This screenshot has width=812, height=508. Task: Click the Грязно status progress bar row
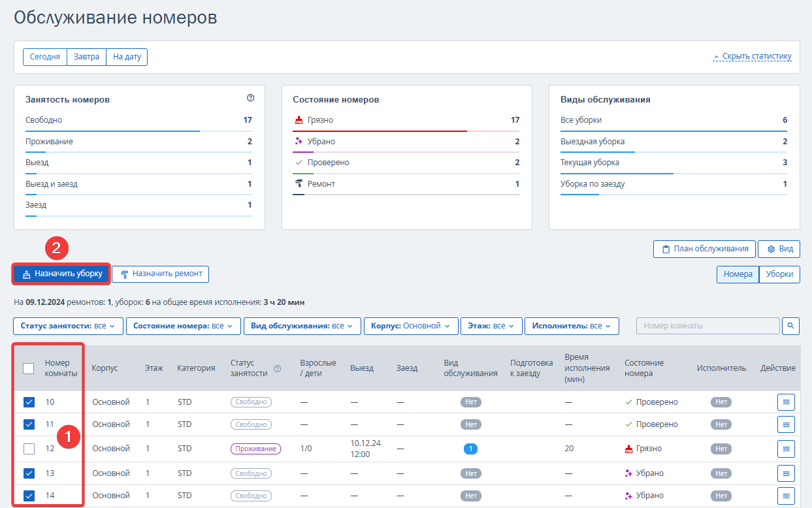[x=406, y=122]
